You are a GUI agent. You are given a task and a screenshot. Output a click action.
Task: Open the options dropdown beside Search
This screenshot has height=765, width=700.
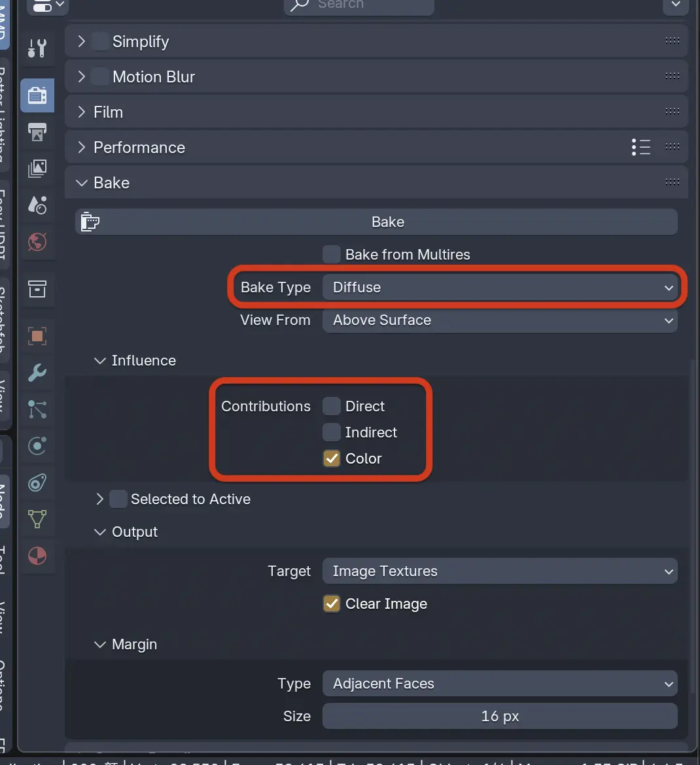click(x=676, y=6)
